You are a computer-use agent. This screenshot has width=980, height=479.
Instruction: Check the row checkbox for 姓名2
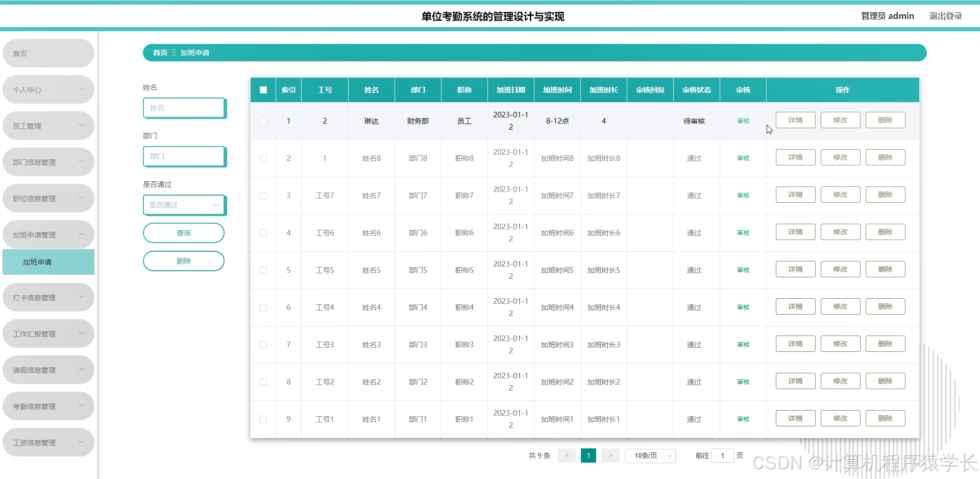pyautogui.click(x=263, y=382)
